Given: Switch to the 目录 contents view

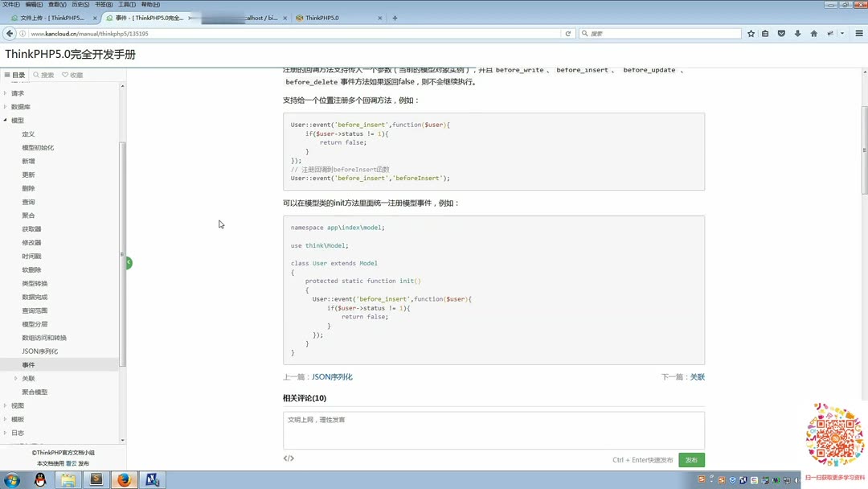Looking at the screenshot, I should point(16,74).
